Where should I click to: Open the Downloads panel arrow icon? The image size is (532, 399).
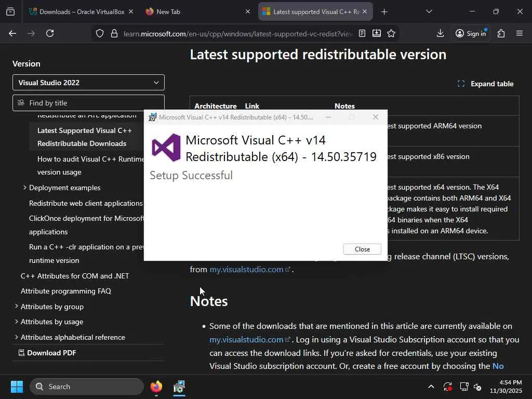(x=440, y=33)
